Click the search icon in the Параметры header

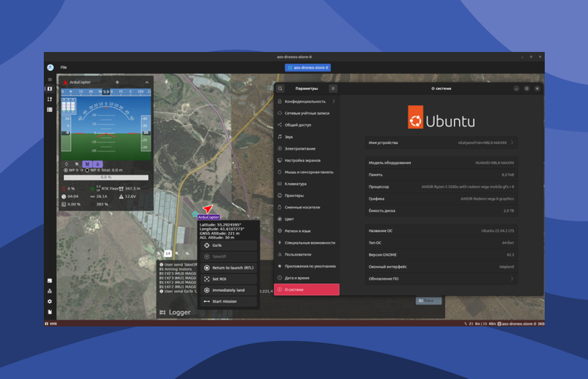280,88
